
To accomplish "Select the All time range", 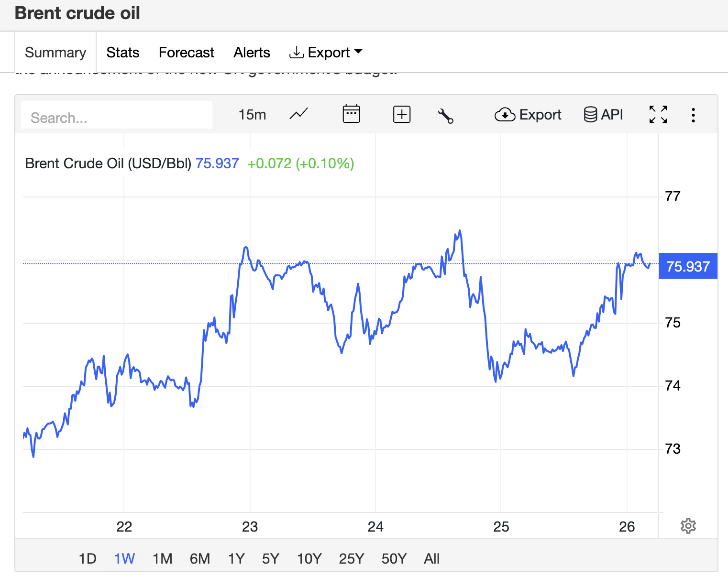I will tap(431, 558).
